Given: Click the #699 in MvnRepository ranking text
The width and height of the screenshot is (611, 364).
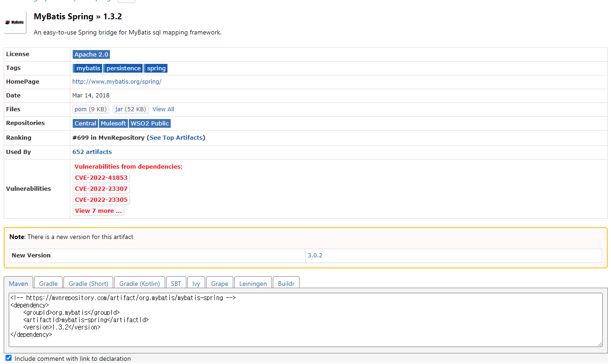Looking at the screenshot, I should point(108,137).
